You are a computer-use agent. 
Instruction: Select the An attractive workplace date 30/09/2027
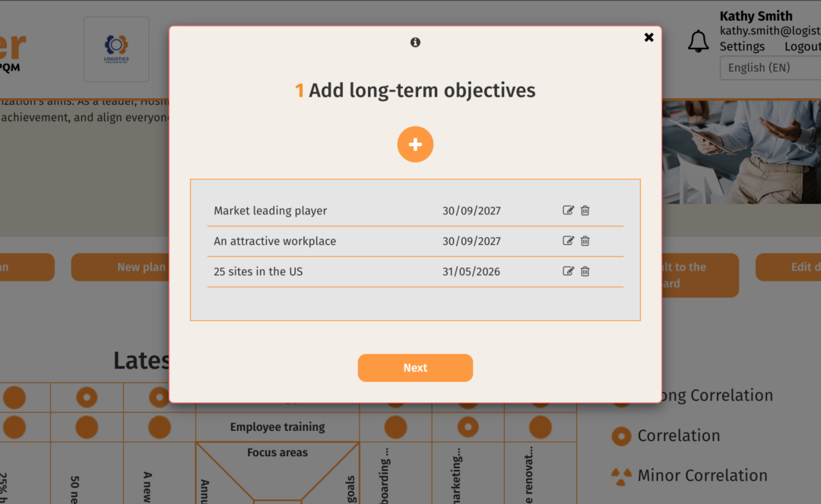(x=471, y=241)
